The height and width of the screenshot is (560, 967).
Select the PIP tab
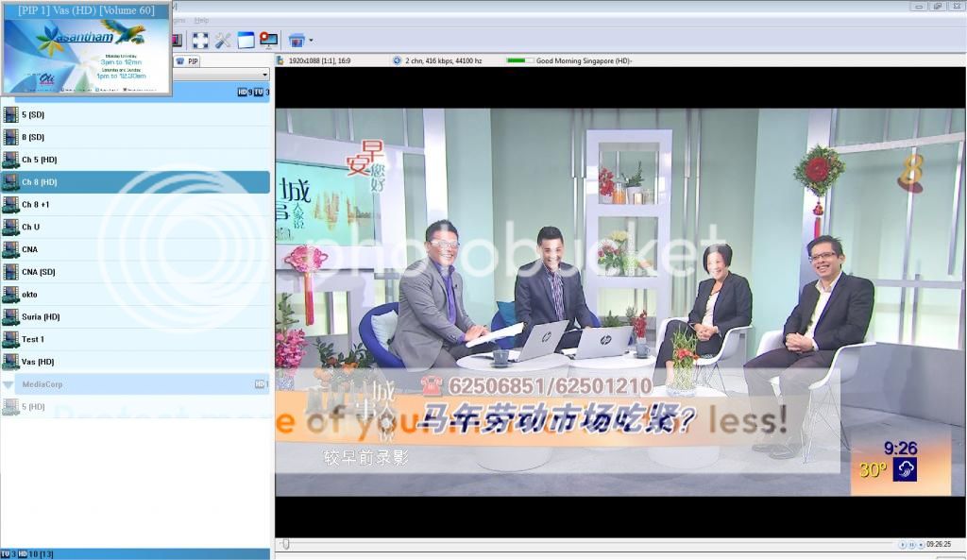pos(192,60)
